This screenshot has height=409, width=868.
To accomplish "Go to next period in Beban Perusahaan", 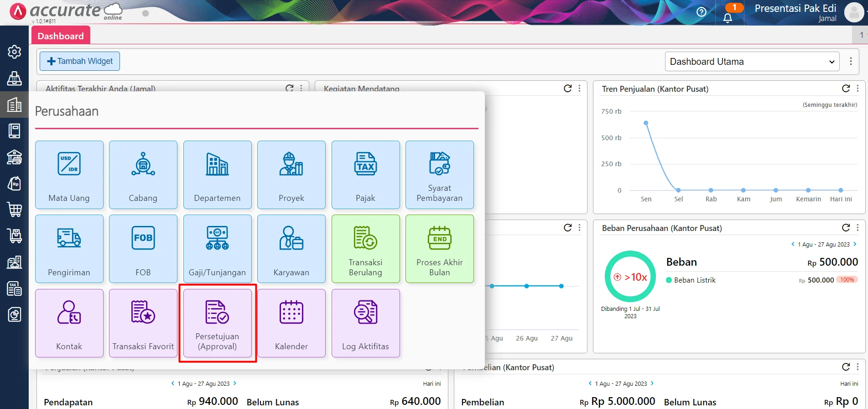I will 855,244.
